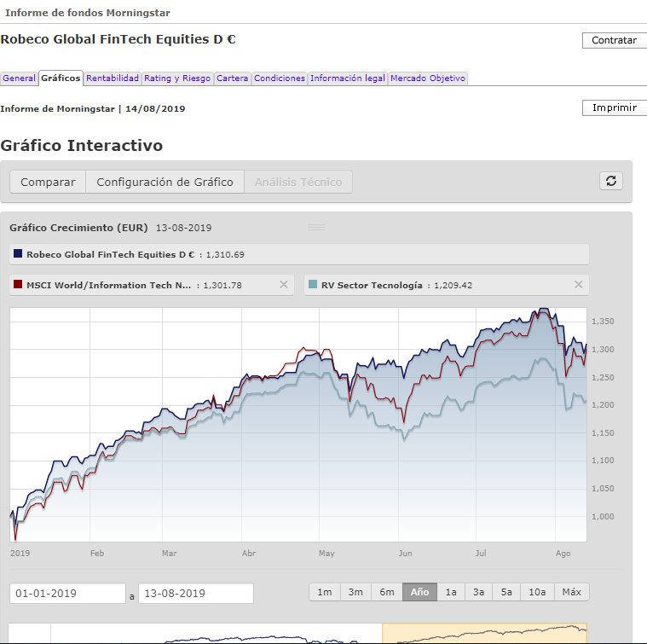Click the RV Sector Tecnología legend entry
Screen dimensions: 647x644
[447, 285]
